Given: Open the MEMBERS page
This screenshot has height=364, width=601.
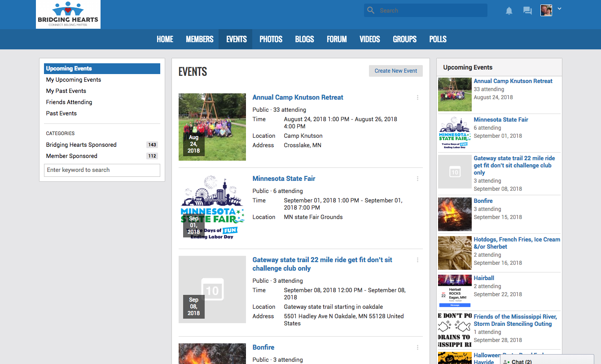Looking at the screenshot, I should click(x=200, y=39).
